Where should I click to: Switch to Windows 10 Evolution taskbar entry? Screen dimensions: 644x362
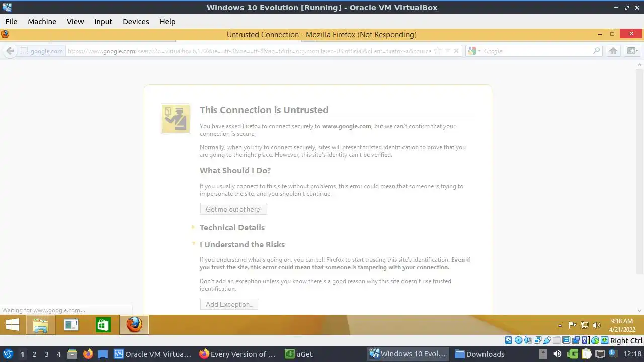408,354
